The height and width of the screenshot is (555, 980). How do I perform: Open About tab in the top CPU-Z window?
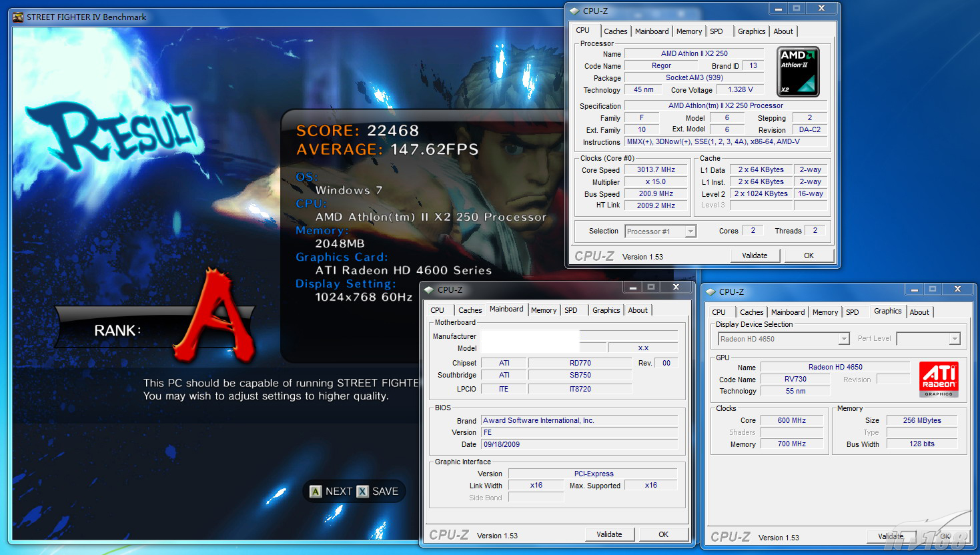(783, 31)
